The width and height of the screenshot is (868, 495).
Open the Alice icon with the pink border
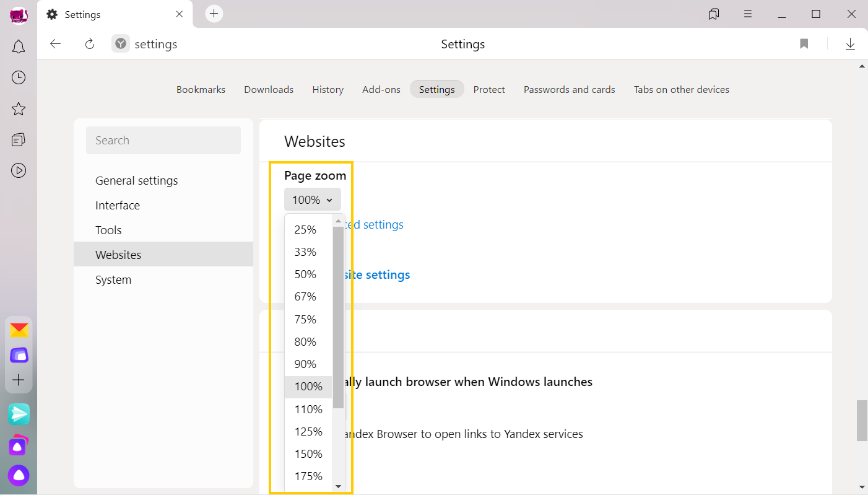19,445
